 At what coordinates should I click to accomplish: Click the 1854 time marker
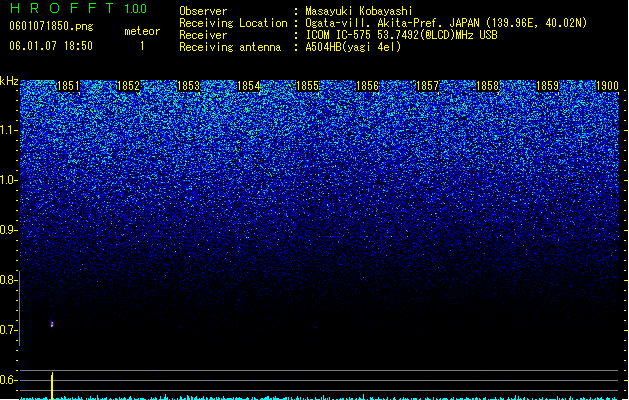click(x=248, y=86)
